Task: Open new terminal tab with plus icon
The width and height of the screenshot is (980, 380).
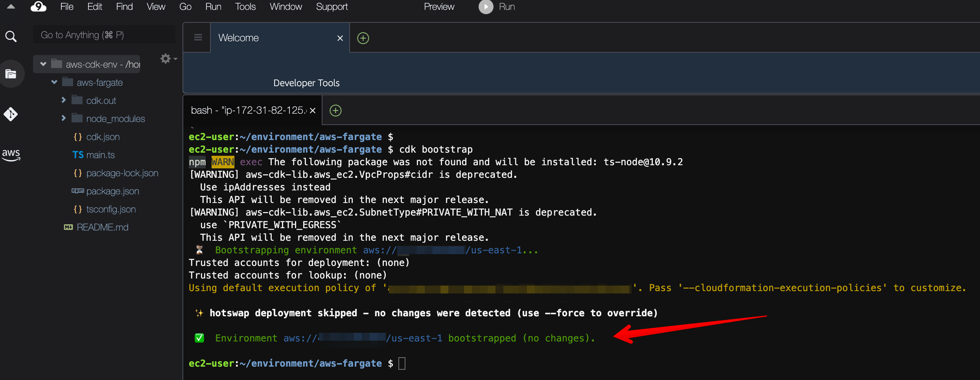Action: tap(335, 111)
